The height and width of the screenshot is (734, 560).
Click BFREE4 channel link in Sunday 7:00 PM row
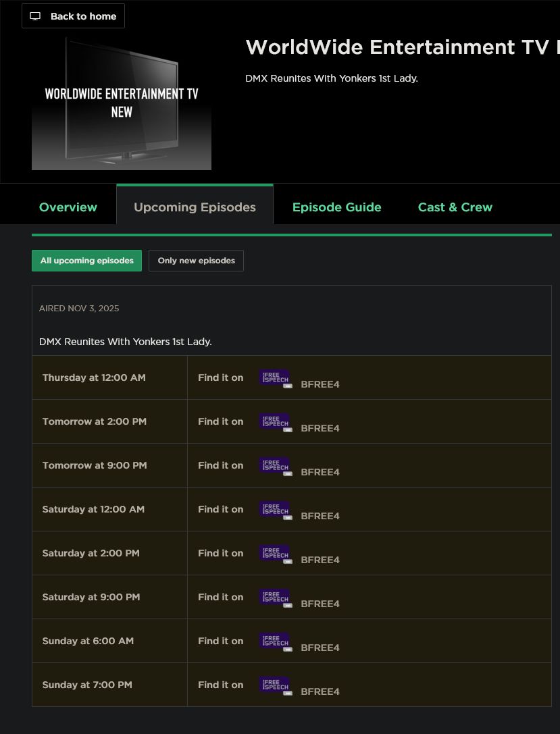[x=320, y=691]
